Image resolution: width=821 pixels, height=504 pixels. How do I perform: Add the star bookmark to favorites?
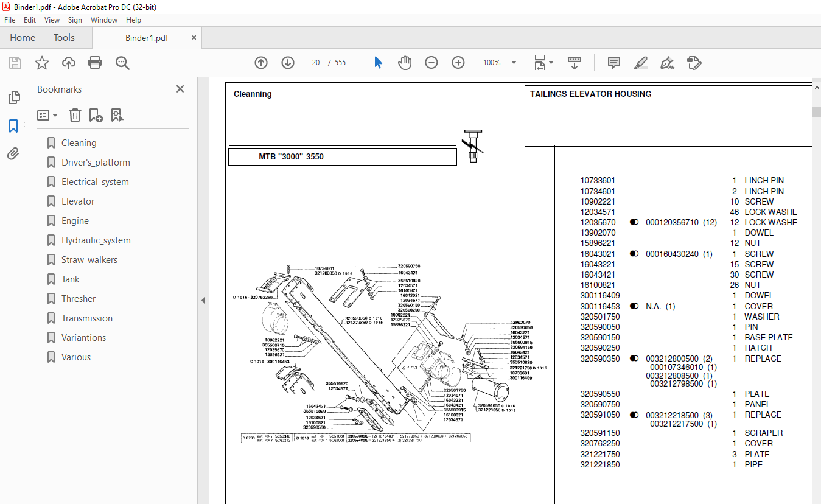click(x=42, y=63)
